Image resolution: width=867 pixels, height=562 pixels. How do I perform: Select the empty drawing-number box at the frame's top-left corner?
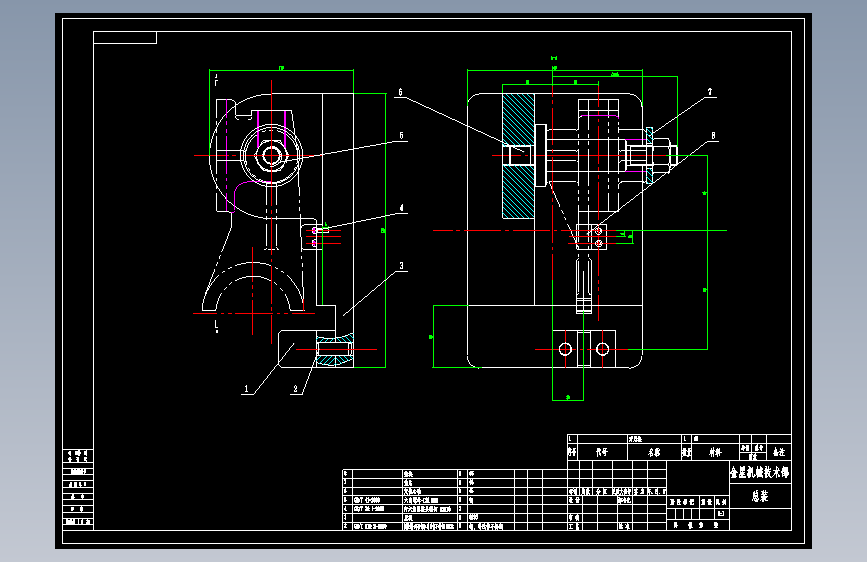pos(125,38)
